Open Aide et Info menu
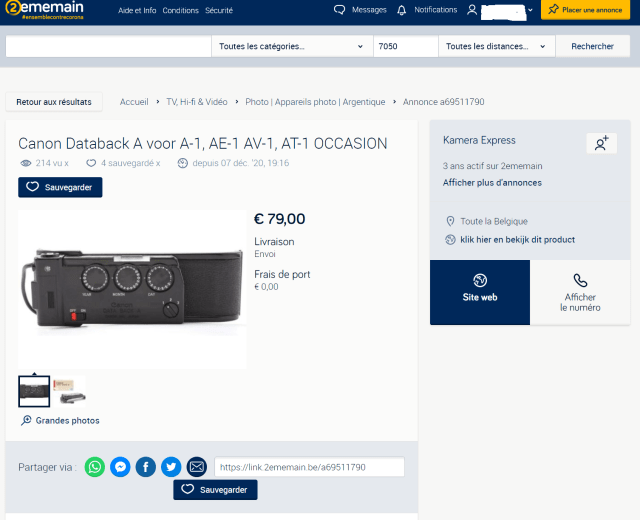This screenshot has height=520, width=640. click(x=137, y=11)
